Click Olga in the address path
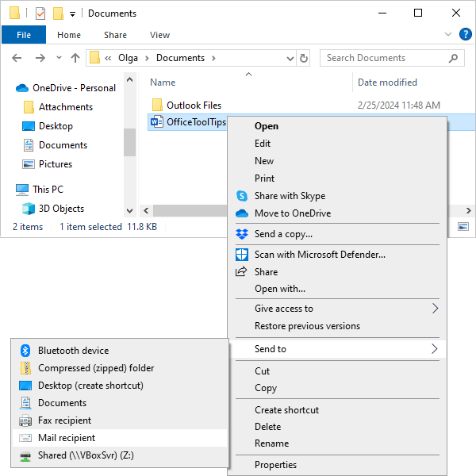476x476 pixels. coord(128,58)
